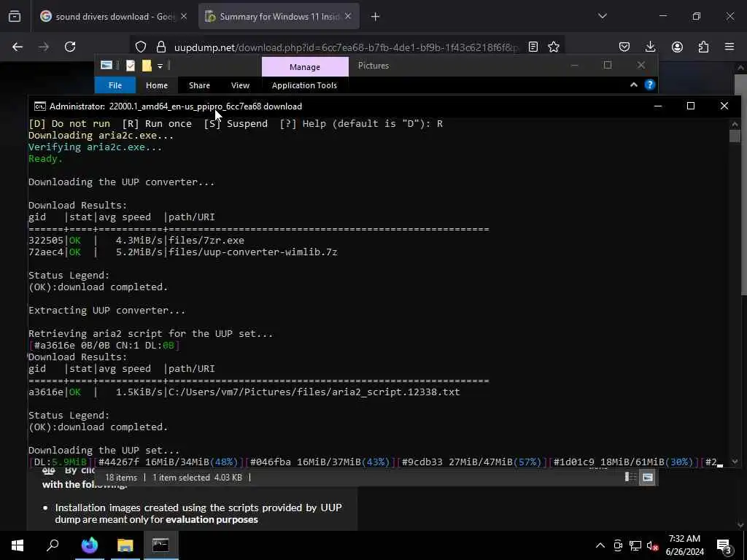The image size is (747, 560).
Task: Expand the list all tabs dropdown
Action: point(602,16)
